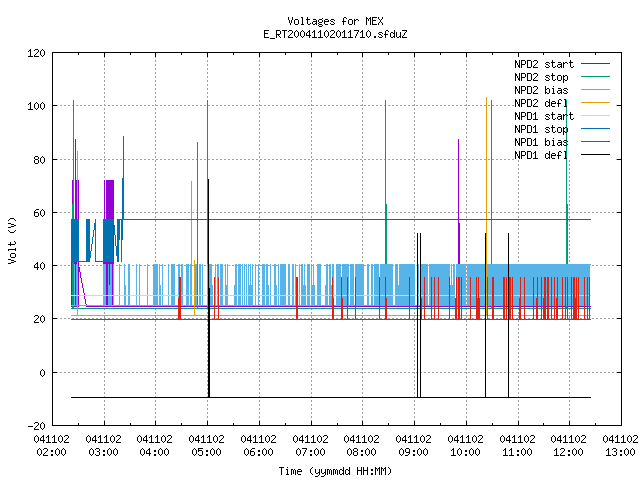Click the purple NPD2 start legend line
This screenshot has height=480, width=640.
(596, 64)
